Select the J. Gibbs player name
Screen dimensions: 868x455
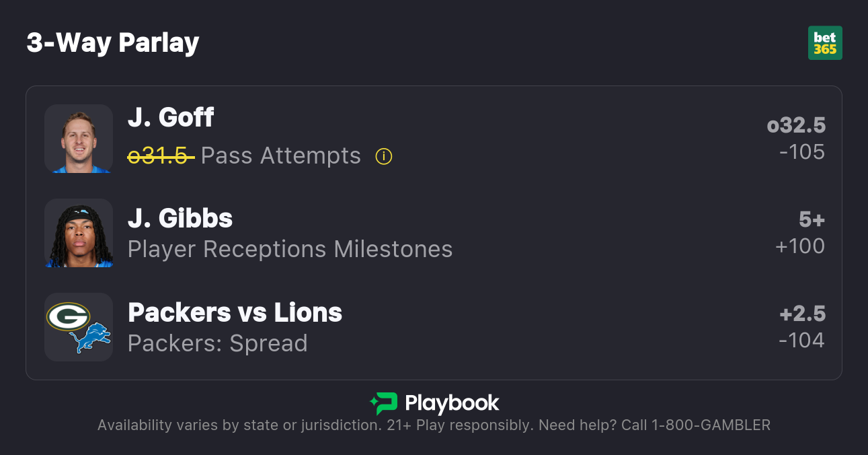click(180, 218)
